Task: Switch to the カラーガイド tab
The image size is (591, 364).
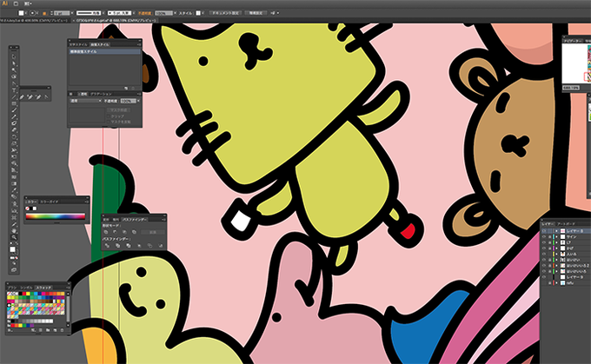Action: coord(49,202)
